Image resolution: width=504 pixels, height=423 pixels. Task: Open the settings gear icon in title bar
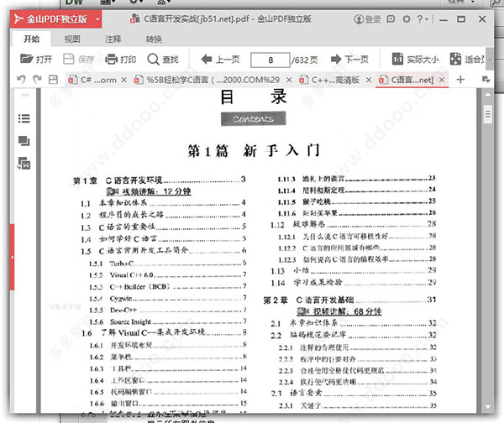click(407, 19)
